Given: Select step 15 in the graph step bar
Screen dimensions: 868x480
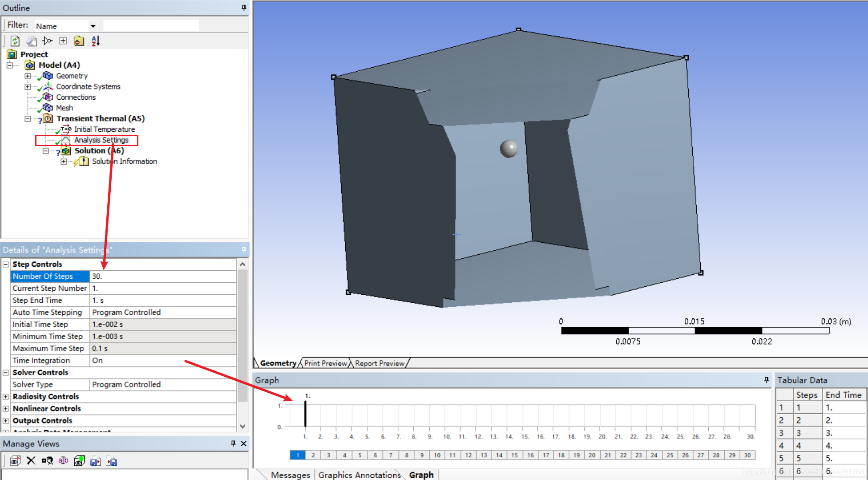Looking at the screenshot, I should tap(514, 455).
